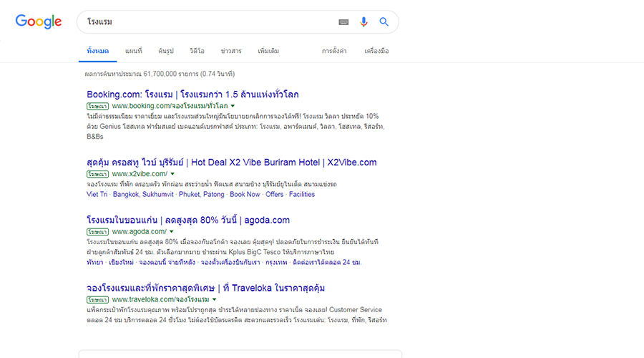Image resolution: width=644 pixels, height=358 pixels.
Task: Open the Bangkok, Sukhumvit sitelink
Action: [143, 195]
